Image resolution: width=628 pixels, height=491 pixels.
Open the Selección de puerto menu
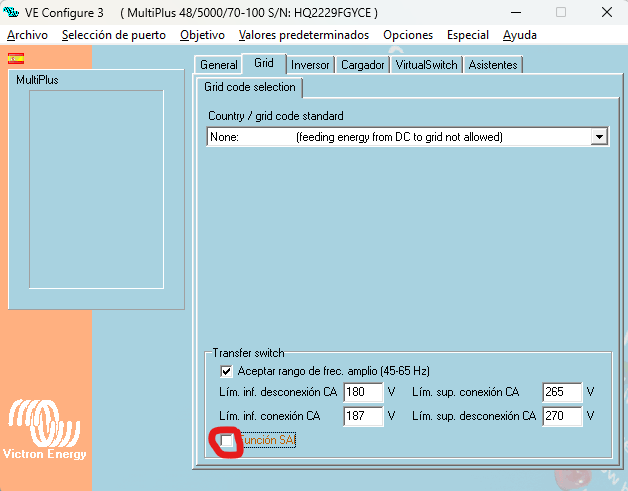coord(114,35)
